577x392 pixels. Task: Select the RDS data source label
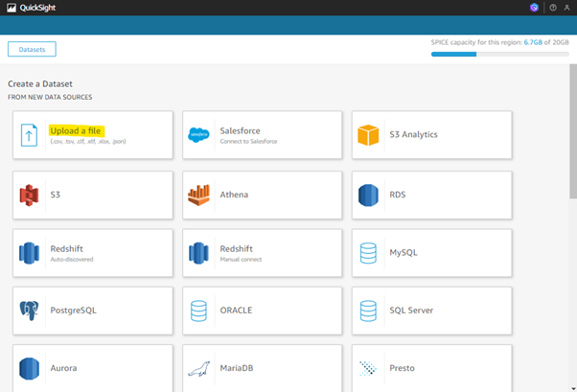398,195
